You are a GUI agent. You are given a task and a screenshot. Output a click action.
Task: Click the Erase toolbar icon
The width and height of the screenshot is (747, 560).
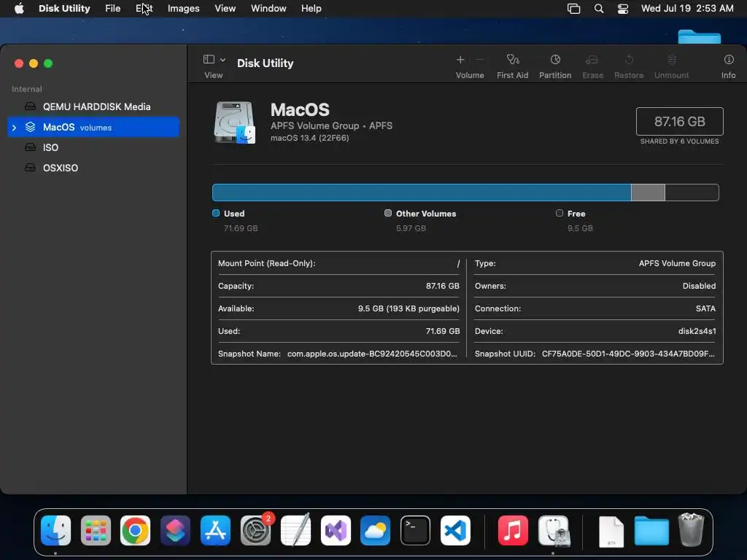point(592,60)
